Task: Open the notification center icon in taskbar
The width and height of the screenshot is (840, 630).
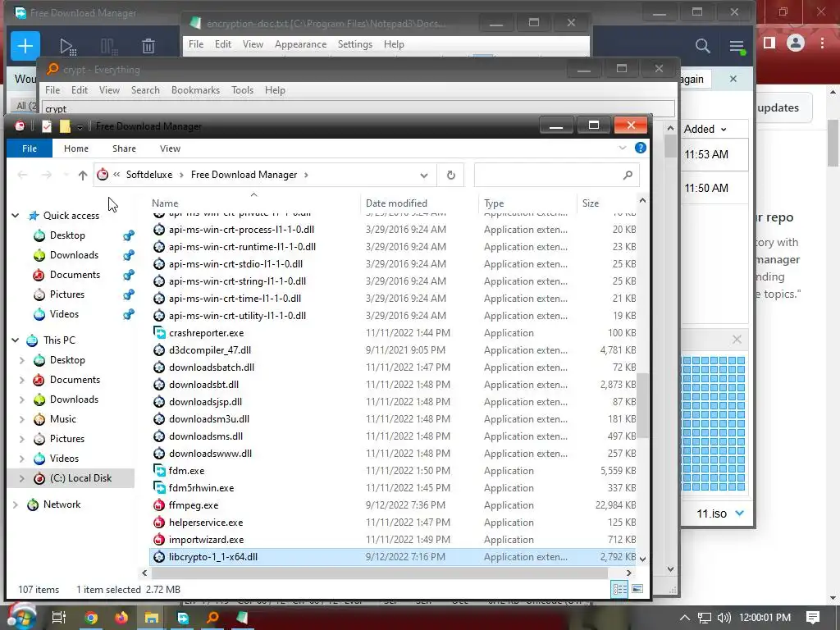Action: tap(813, 617)
